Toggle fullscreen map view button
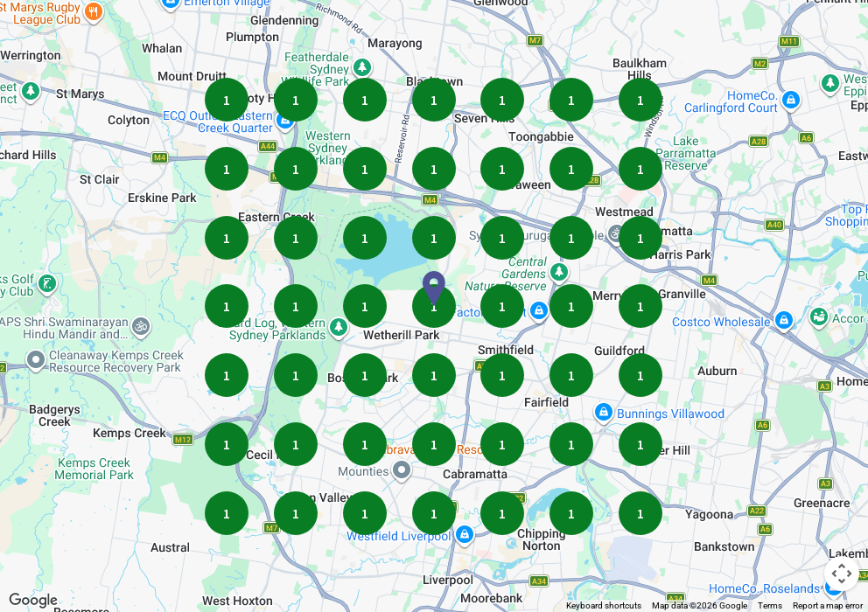The width and height of the screenshot is (868, 612). click(x=841, y=574)
